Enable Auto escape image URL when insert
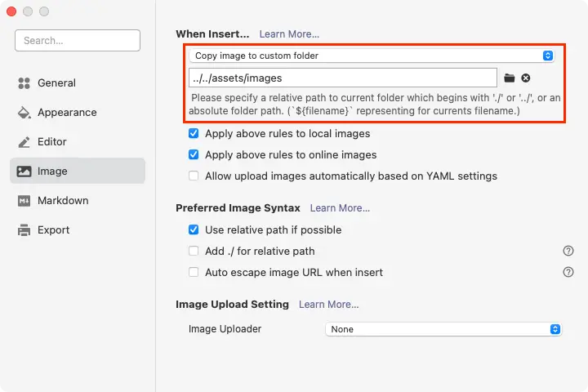The height and width of the screenshot is (392, 588). [194, 272]
